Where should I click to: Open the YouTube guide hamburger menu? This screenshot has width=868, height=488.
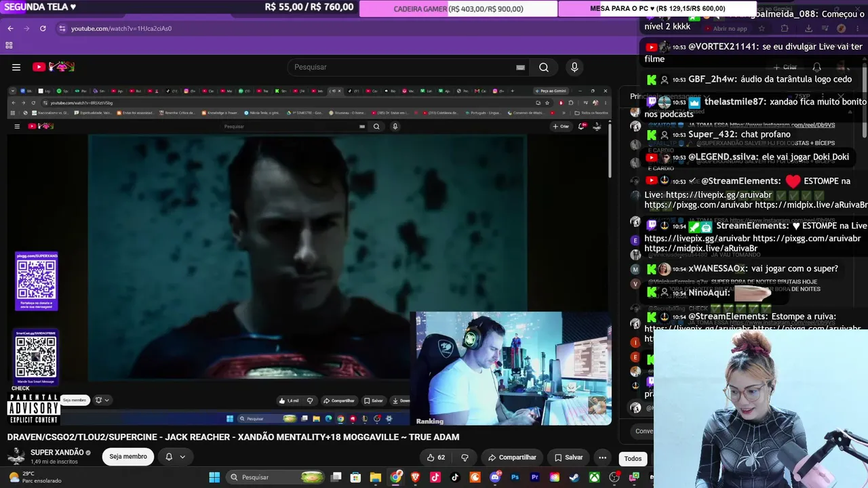[16, 67]
